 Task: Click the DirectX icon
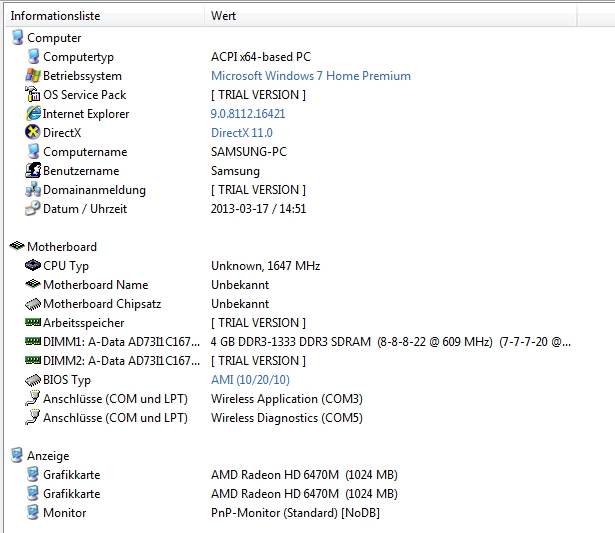pos(33,132)
